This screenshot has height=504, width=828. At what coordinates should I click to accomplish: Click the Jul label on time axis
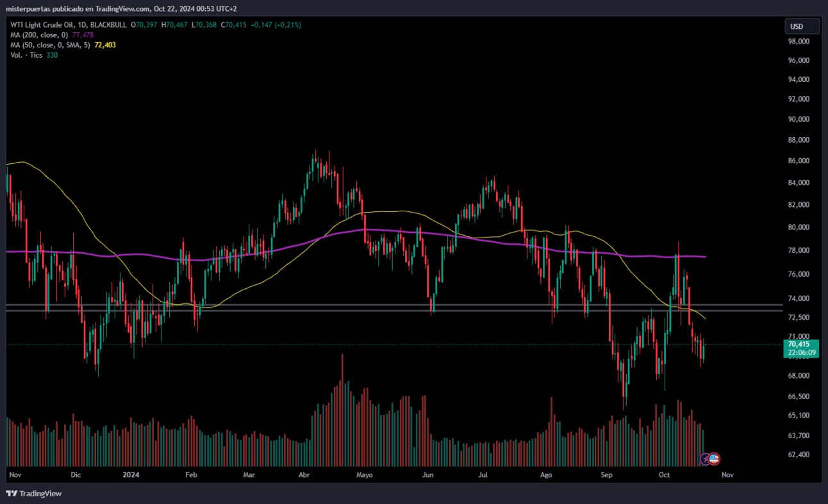point(483,475)
